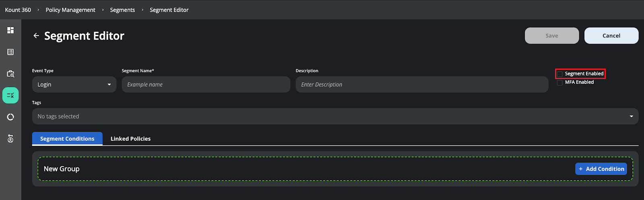The width and height of the screenshot is (644, 200).
Task: Enable the Segment Enabled checkbox
Action: [560, 74]
